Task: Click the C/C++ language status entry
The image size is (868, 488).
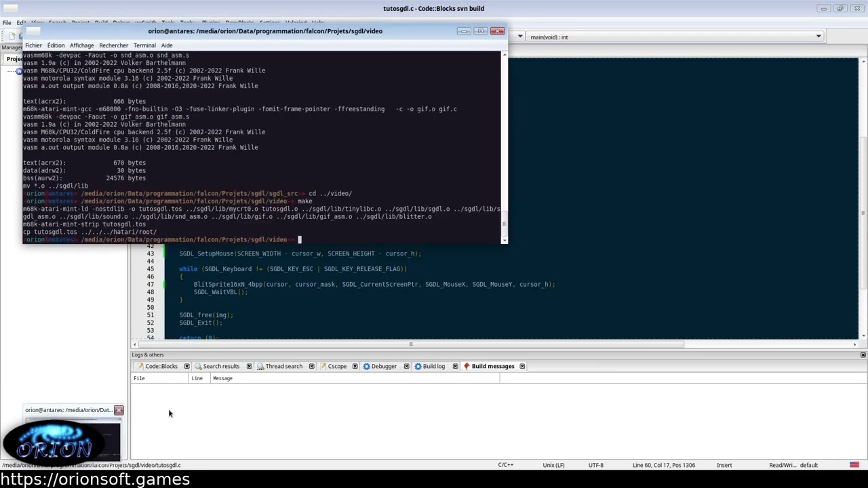Action: (506, 465)
